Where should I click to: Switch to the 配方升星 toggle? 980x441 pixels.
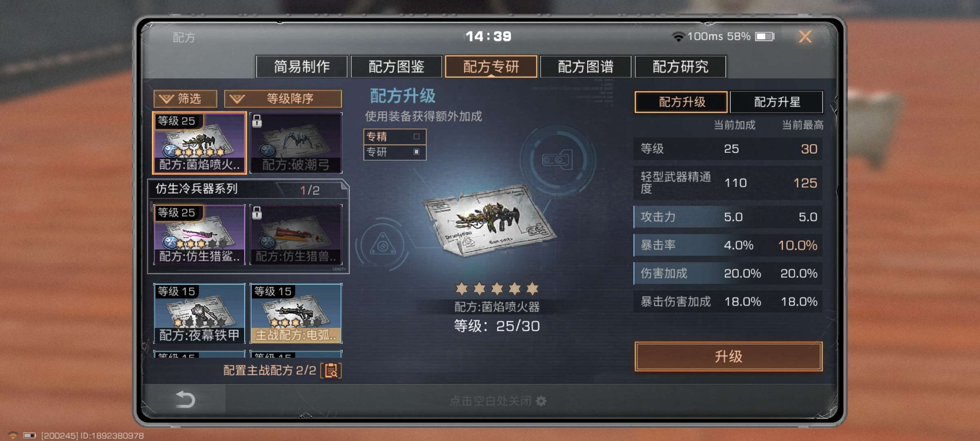pos(776,102)
